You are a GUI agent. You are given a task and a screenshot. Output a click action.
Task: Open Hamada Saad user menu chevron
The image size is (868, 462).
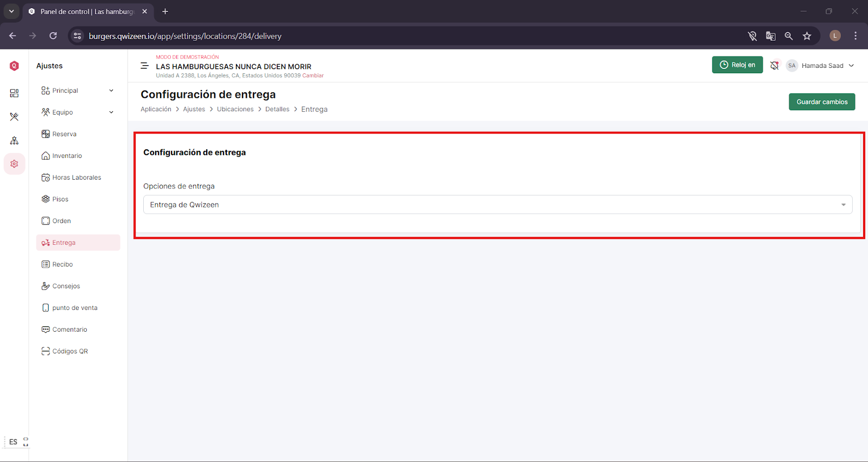pyautogui.click(x=851, y=66)
